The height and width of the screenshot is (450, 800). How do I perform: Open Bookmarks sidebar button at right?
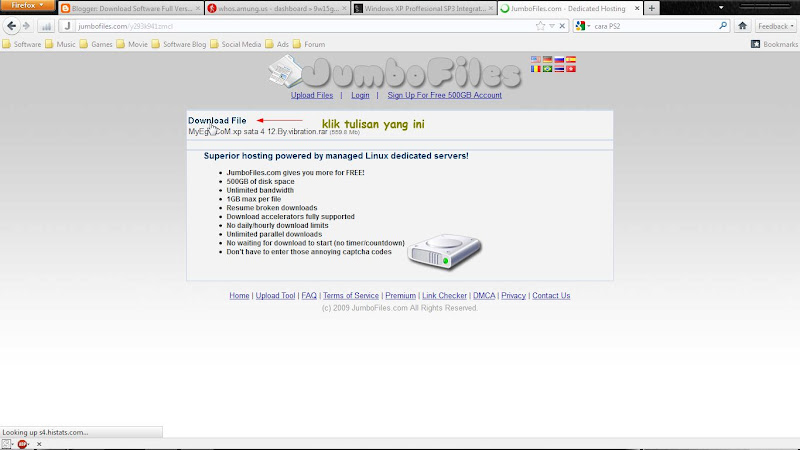click(774, 44)
